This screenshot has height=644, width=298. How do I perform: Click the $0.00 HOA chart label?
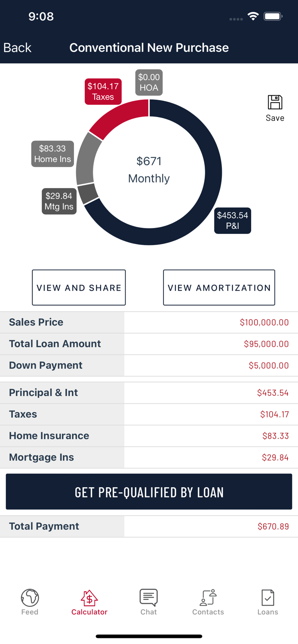coord(148,82)
